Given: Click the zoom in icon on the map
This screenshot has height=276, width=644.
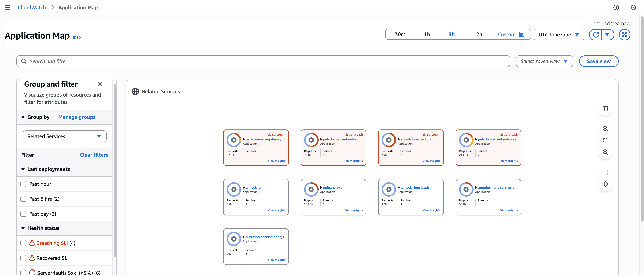Looking at the screenshot, I should (605, 128).
